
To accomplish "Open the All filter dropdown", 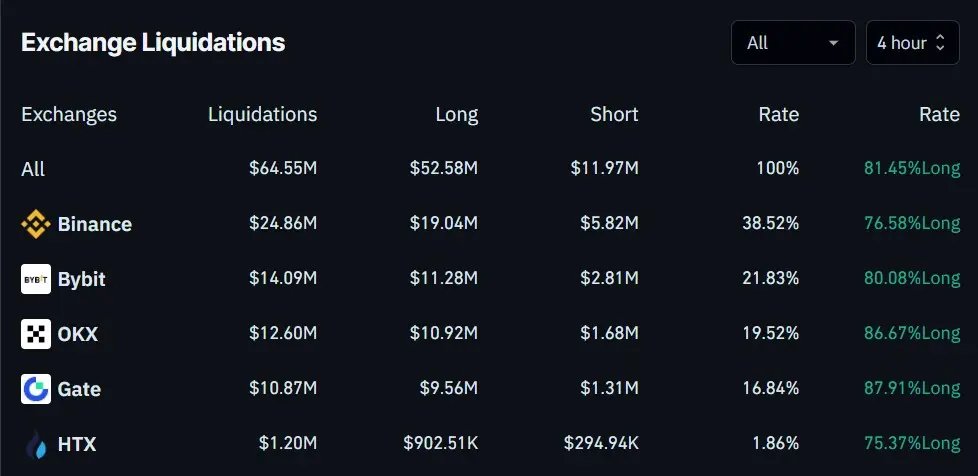I will [792, 43].
